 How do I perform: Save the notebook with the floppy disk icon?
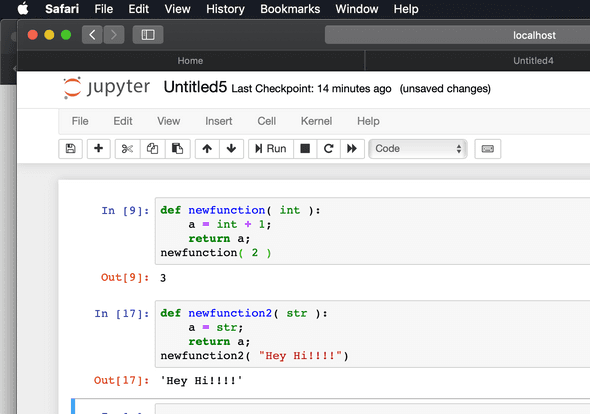[x=70, y=149]
